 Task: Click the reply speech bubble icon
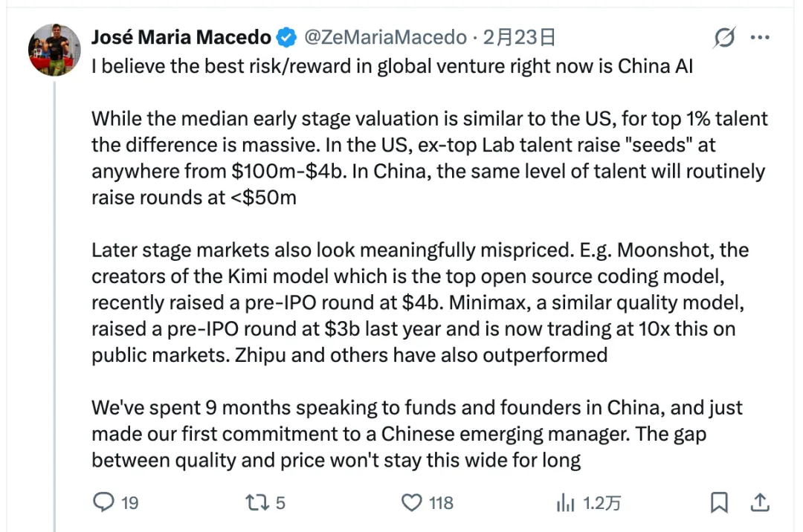click(103, 503)
